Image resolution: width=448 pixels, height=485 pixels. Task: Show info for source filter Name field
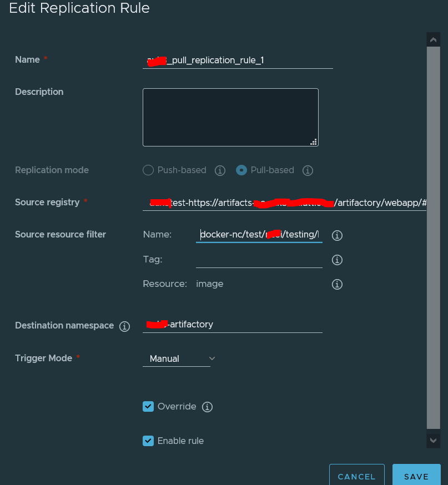click(337, 235)
